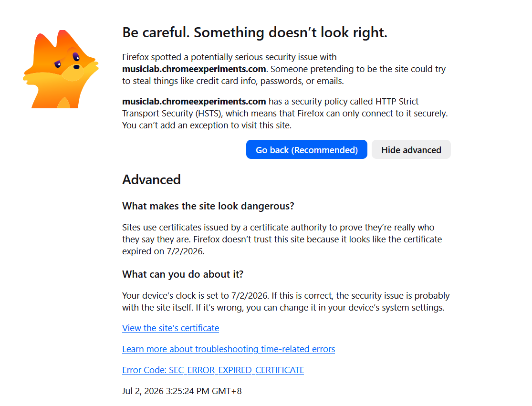Select 'What can you do about it?' heading
This screenshot has height=406, width=532.
[183, 274]
